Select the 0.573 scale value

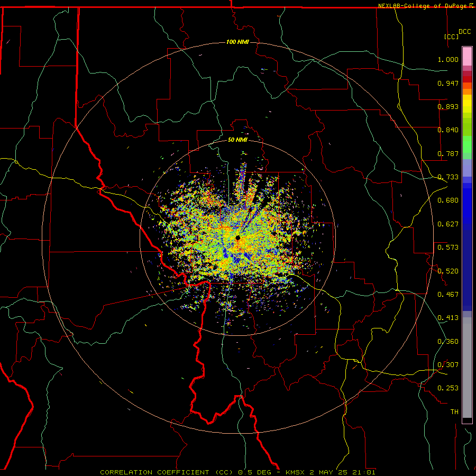(x=448, y=248)
